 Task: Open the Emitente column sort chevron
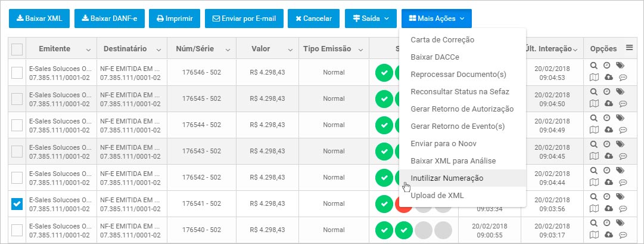[88, 50]
